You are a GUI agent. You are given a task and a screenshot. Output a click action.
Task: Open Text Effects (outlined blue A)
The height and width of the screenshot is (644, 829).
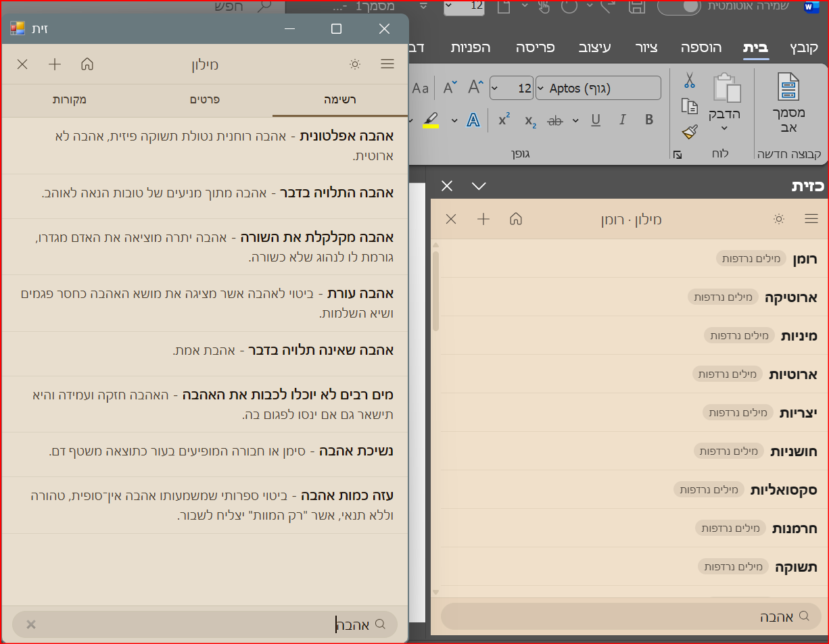[473, 120]
